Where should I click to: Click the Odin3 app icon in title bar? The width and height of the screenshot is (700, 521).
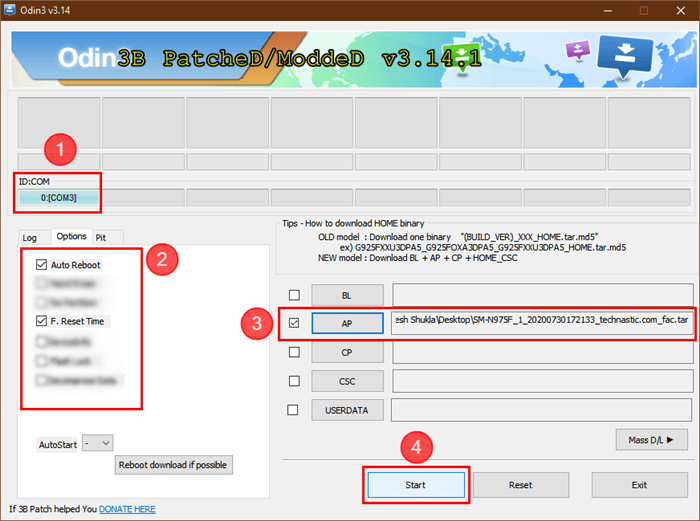point(9,10)
